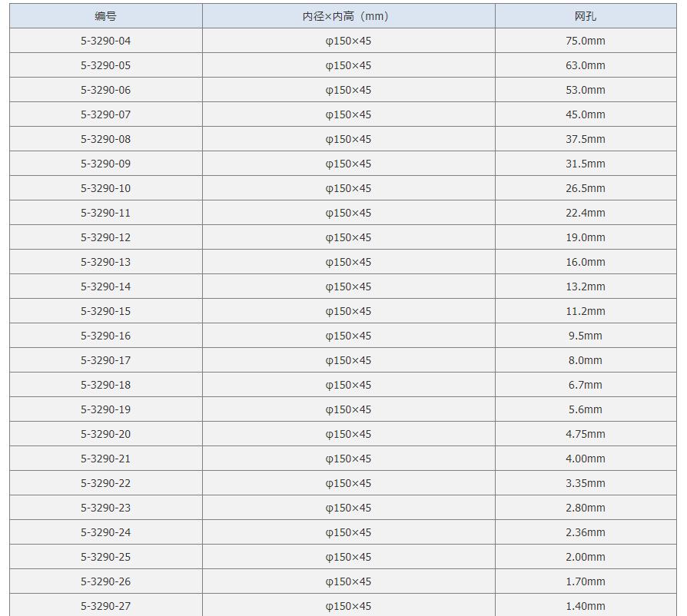Click the 75.0mm mesh size cell
This screenshot has width=687, height=616.
(x=586, y=41)
